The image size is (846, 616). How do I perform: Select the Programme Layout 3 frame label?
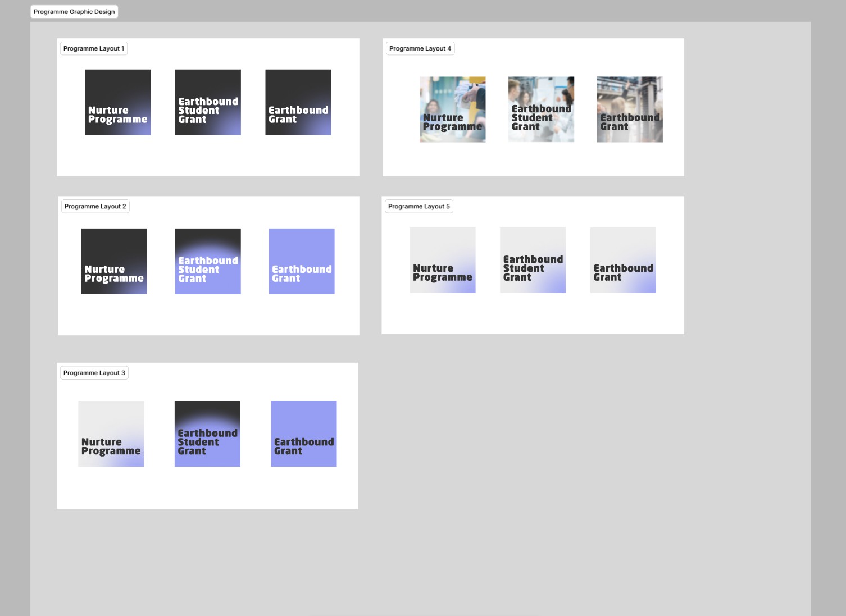point(94,373)
